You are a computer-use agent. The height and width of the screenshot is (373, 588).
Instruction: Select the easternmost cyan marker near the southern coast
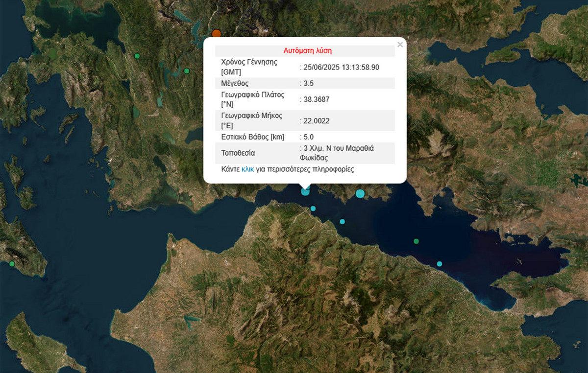pyautogui.click(x=440, y=264)
